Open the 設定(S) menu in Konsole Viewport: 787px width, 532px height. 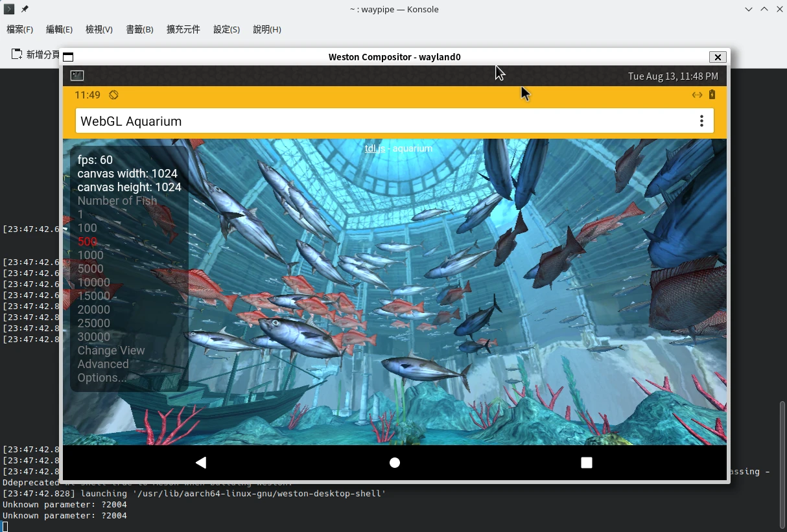pos(226,30)
